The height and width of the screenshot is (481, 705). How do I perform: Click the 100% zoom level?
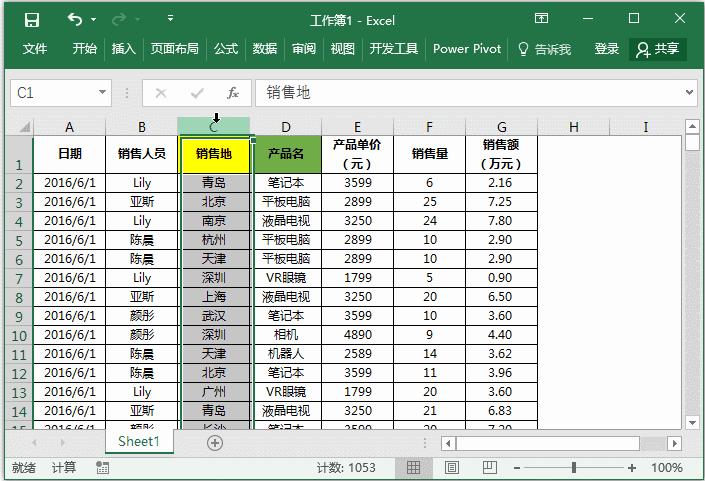(667, 468)
